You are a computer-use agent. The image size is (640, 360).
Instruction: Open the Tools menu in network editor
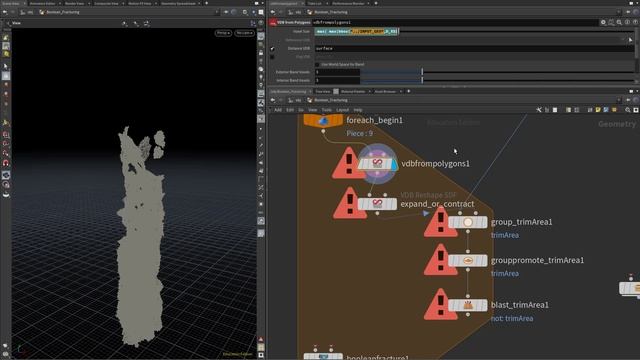click(x=327, y=110)
